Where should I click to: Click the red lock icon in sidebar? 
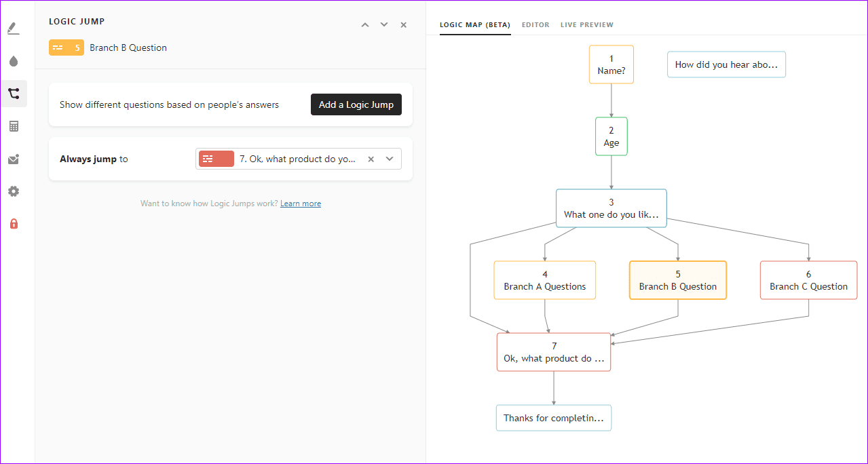(14, 224)
